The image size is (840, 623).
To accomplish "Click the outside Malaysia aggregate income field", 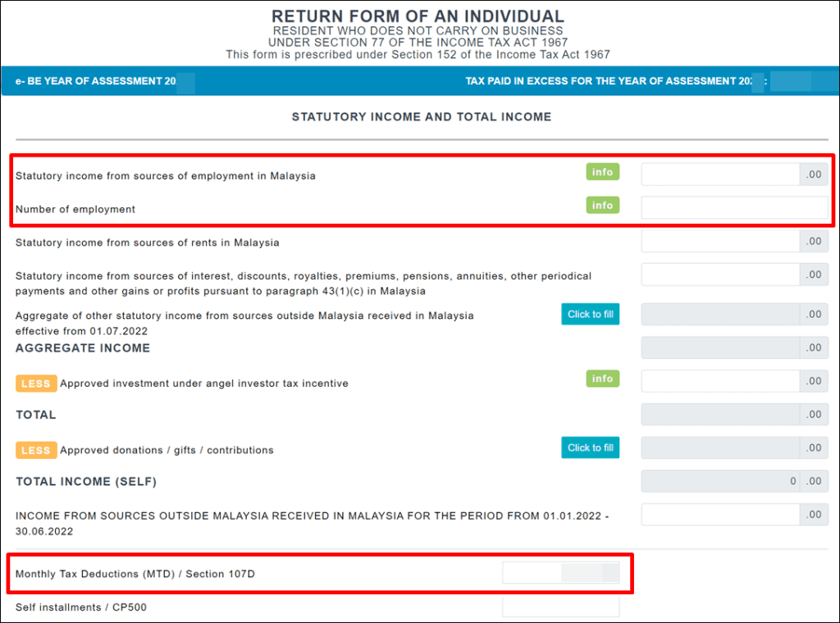I will pyautogui.click(x=720, y=315).
